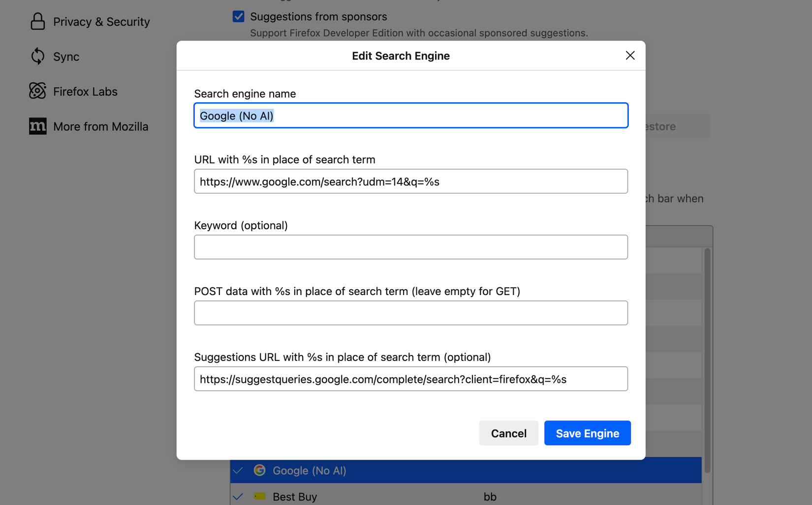Screen dimensions: 812x505
Task: Cancel editing the search engine
Action: (x=508, y=433)
